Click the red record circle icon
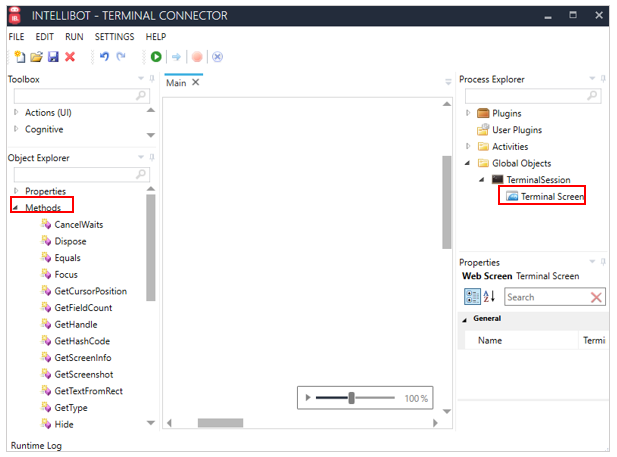 tap(197, 57)
